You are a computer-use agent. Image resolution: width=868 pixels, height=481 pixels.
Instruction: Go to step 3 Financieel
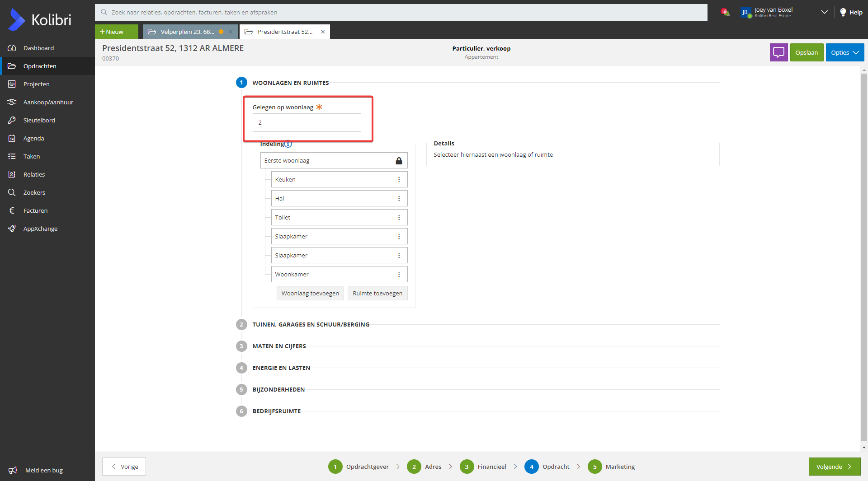coord(483,467)
